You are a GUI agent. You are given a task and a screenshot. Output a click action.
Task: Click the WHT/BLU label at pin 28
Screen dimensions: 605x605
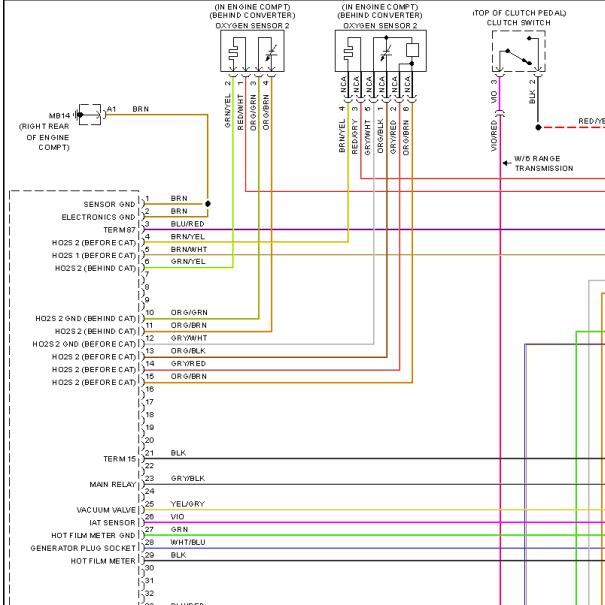coord(188,542)
